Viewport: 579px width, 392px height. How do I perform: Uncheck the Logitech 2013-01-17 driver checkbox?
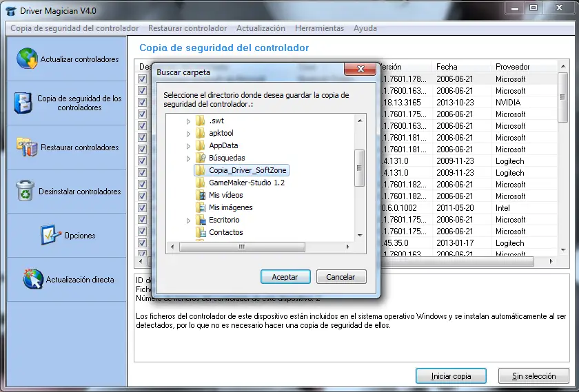[142, 243]
